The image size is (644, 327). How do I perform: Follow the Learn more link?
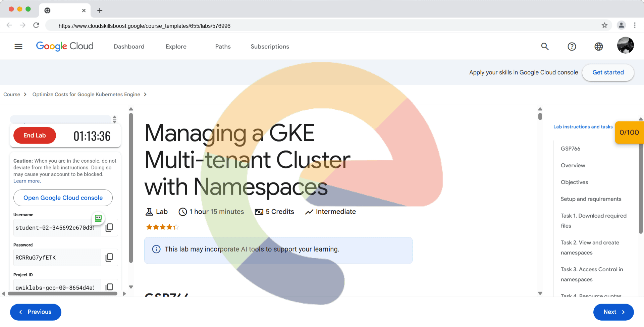[x=27, y=181]
